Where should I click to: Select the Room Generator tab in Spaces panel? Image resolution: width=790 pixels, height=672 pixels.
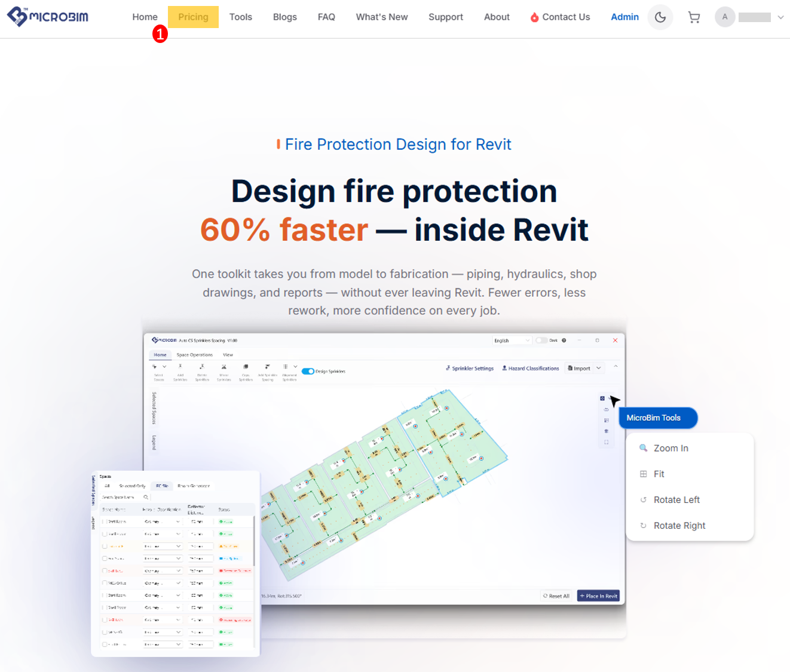coord(194,486)
